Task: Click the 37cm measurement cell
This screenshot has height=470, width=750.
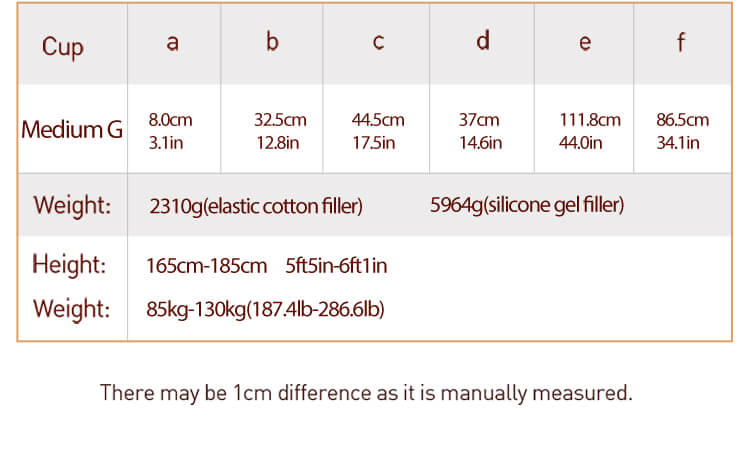Action: 480,131
